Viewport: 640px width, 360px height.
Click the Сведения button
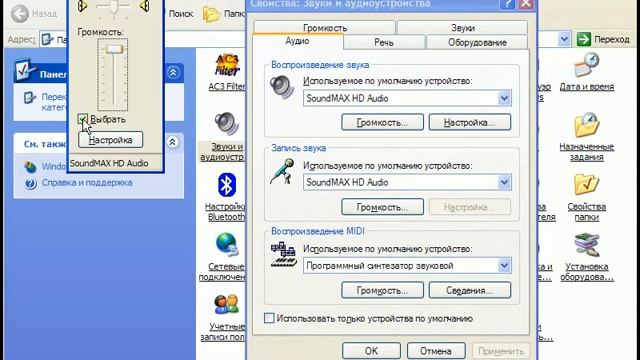click(469, 290)
